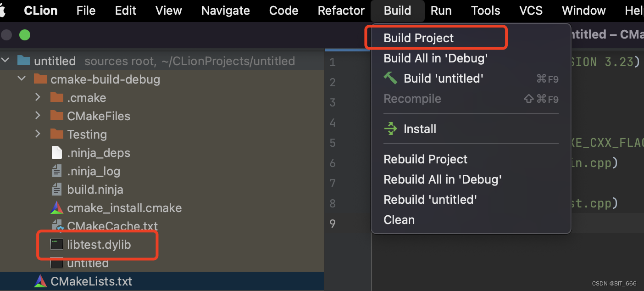Open the Refactor menu in menu bar

click(x=341, y=11)
